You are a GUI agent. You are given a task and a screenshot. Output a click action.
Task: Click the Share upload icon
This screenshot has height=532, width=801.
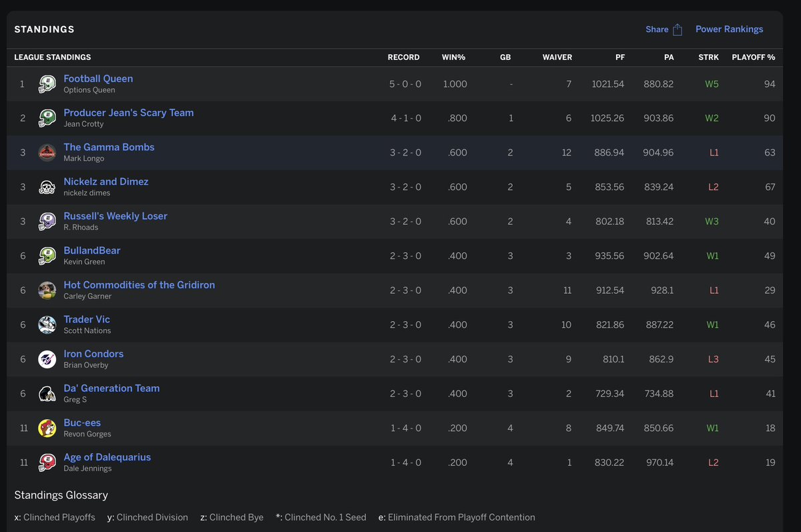pyautogui.click(x=678, y=29)
